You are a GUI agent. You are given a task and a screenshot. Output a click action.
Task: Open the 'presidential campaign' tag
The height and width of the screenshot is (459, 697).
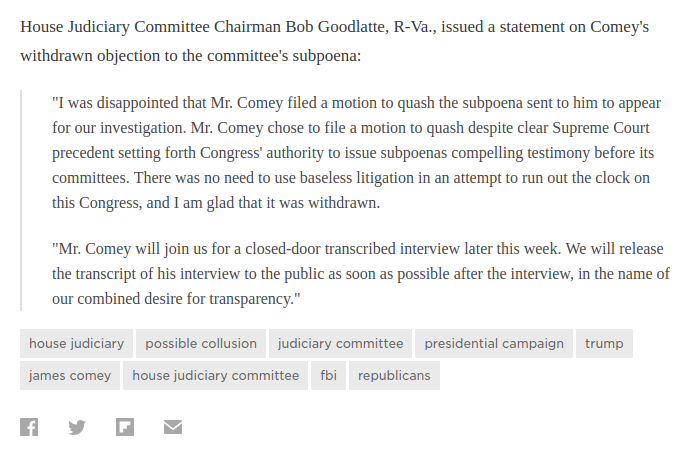pyautogui.click(x=494, y=343)
